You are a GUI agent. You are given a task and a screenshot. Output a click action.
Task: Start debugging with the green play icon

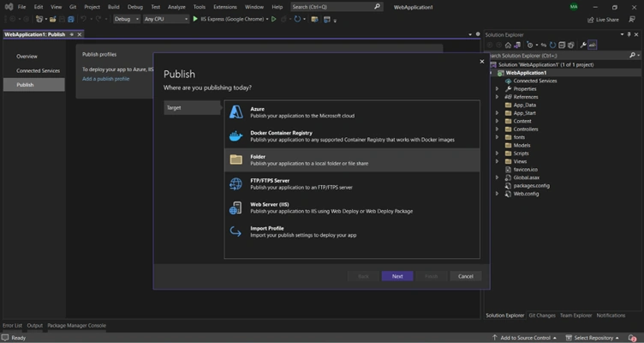coord(195,19)
